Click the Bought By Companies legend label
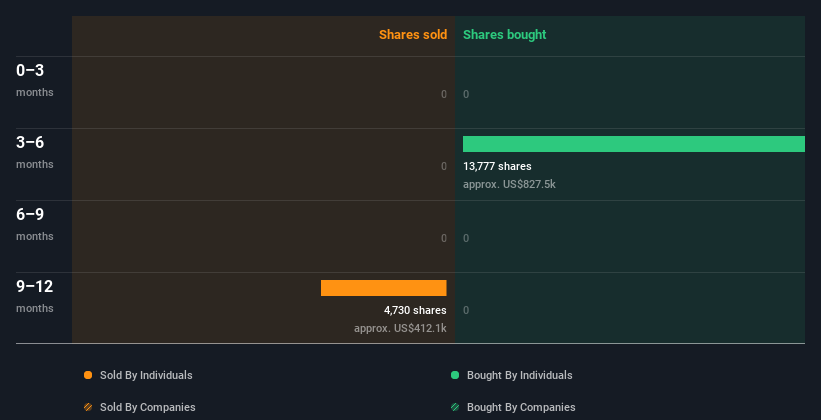821x420 pixels. click(x=521, y=407)
